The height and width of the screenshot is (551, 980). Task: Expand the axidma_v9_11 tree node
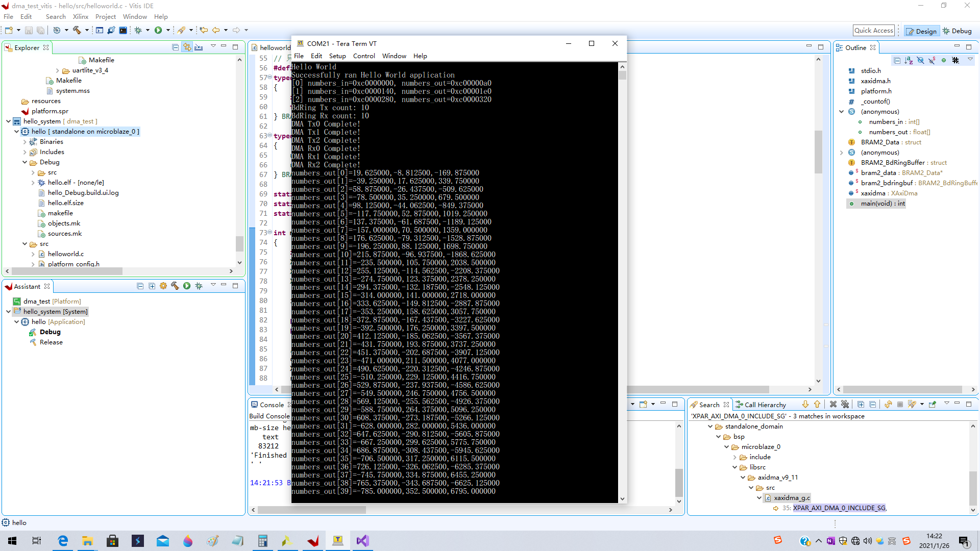pyautogui.click(x=743, y=478)
